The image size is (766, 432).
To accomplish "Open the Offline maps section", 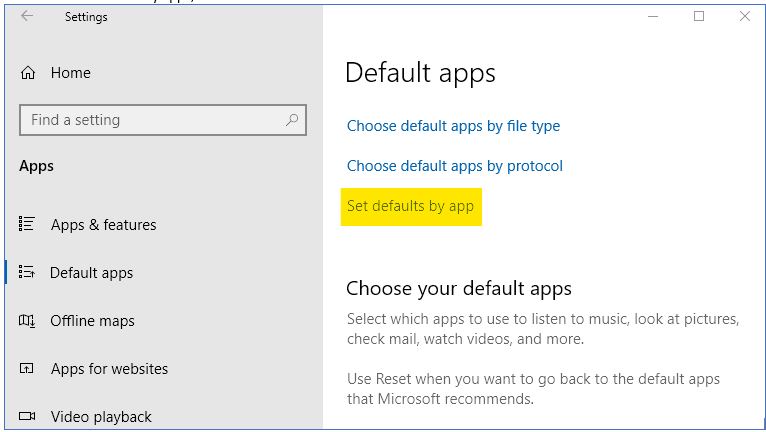I will [92, 321].
